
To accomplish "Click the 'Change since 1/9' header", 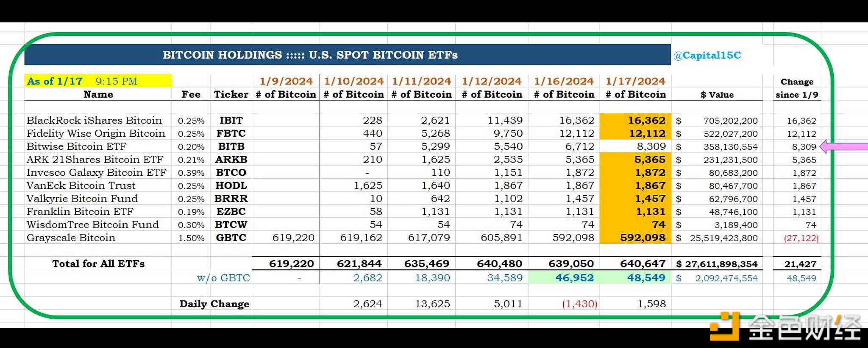I will 797,88.
